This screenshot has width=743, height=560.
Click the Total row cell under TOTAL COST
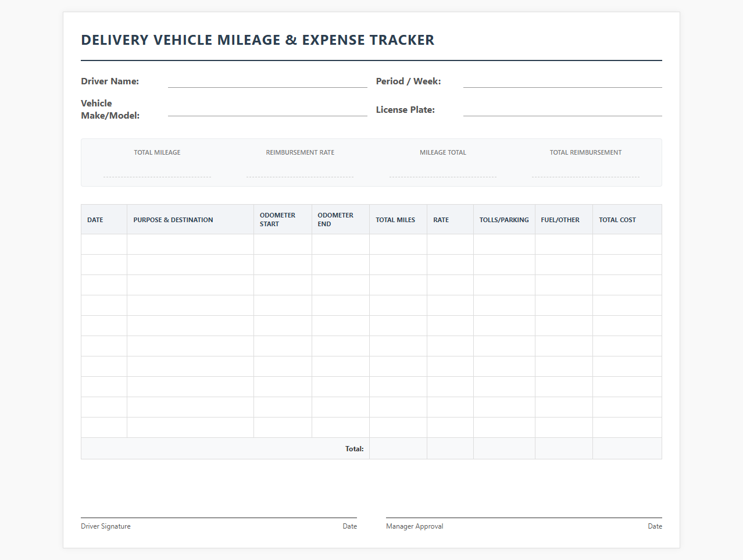click(x=627, y=448)
